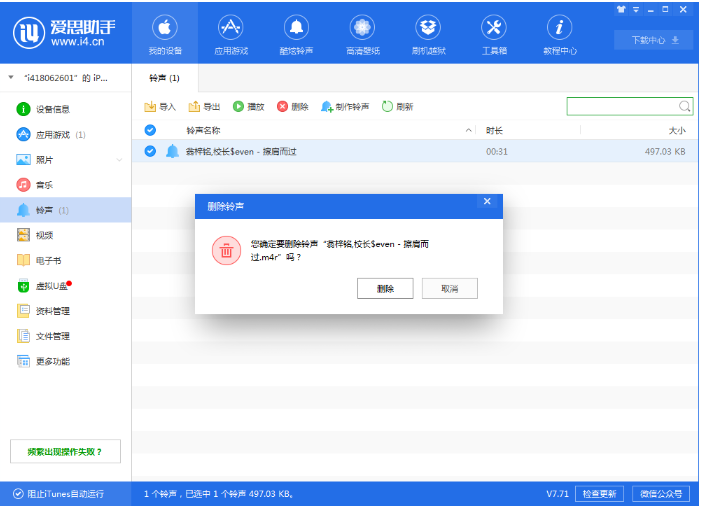Viewport: 703px width, 508px height.
Task: Expand the 照片 sidebar chevron
Action: coord(120,160)
